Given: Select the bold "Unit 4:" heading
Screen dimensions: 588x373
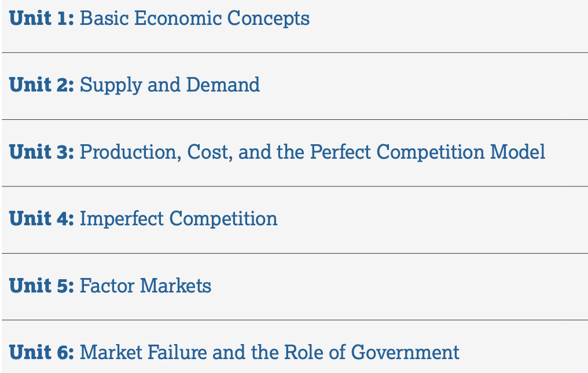Looking at the screenshot, I should point(42,218).
